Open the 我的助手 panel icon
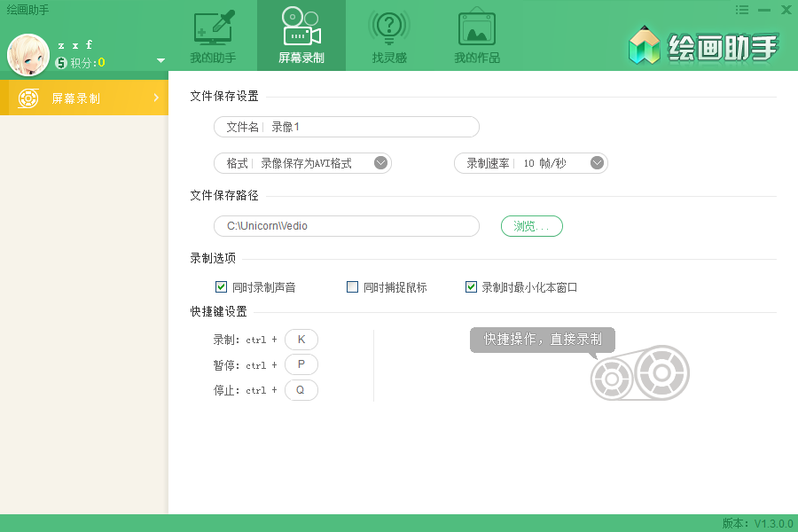 click(212, 28)
